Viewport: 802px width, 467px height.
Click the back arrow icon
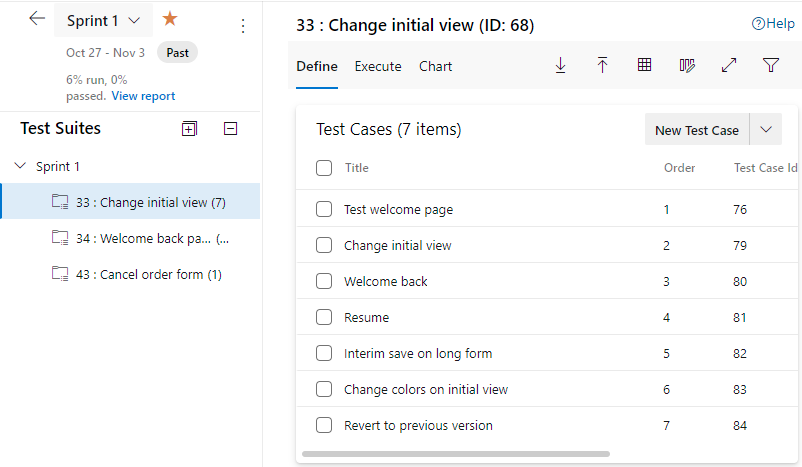[x=38, y=19]
